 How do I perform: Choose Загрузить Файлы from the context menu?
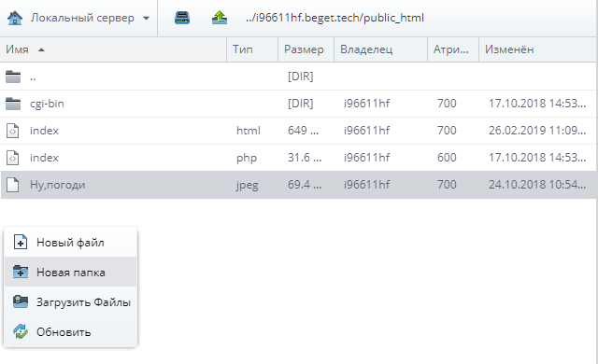coord(71,302)
